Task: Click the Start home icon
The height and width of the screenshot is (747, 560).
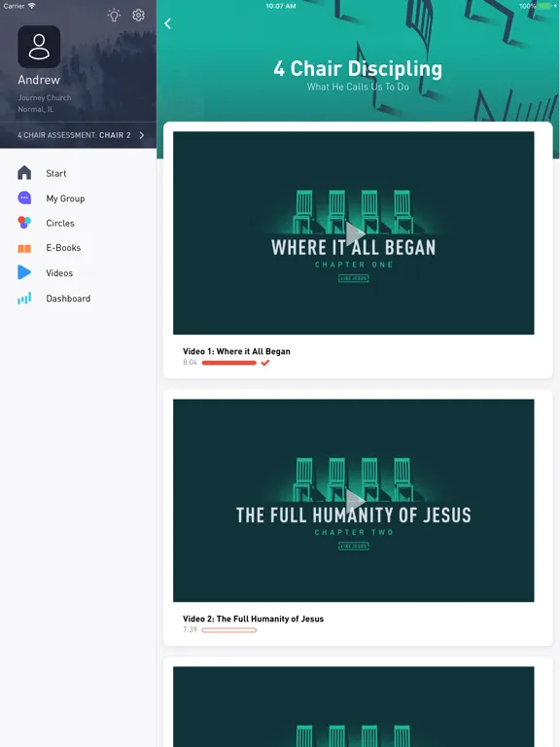Action: click(24, 172)
